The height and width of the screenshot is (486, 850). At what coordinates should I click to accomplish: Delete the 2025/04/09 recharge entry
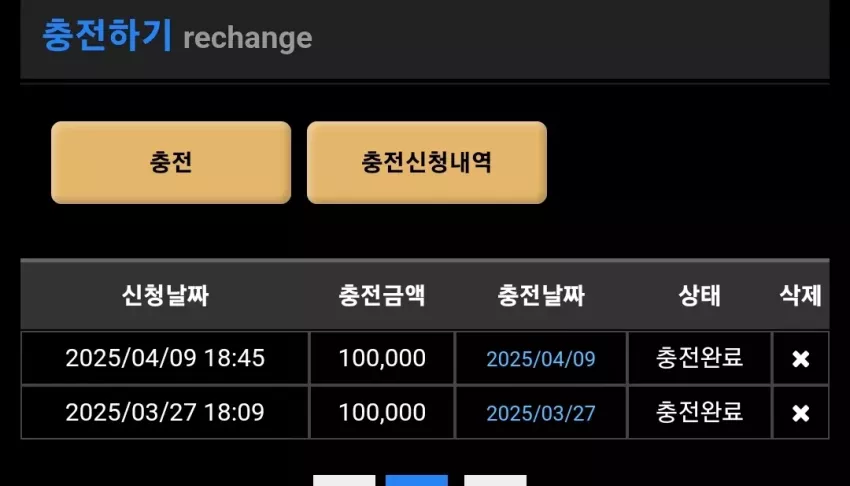click(800, 359)
